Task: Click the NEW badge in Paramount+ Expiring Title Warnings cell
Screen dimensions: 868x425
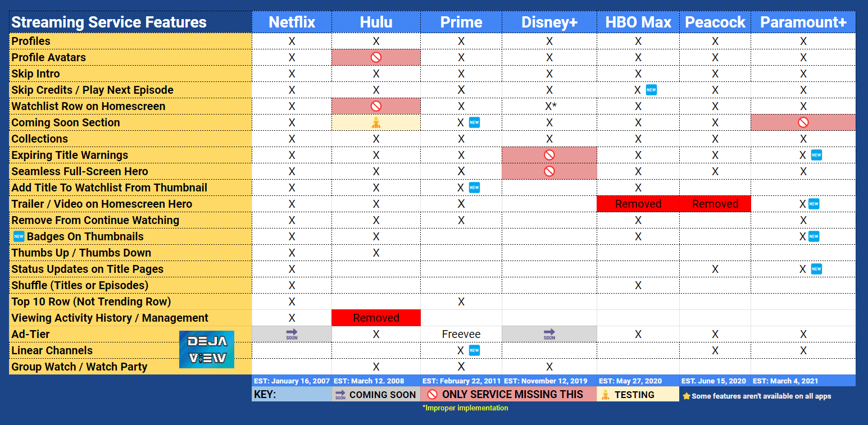Action: coord(816,155)
